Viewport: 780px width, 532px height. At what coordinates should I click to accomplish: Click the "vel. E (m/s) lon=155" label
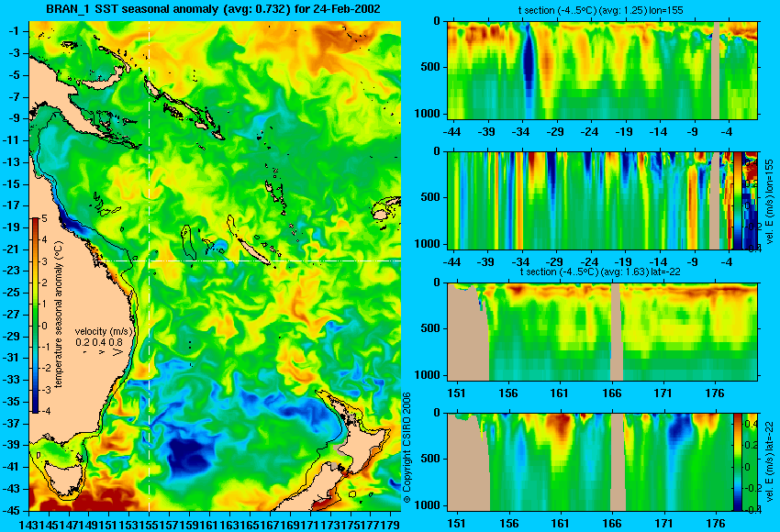pyautogui.click(x=770, y=202)
